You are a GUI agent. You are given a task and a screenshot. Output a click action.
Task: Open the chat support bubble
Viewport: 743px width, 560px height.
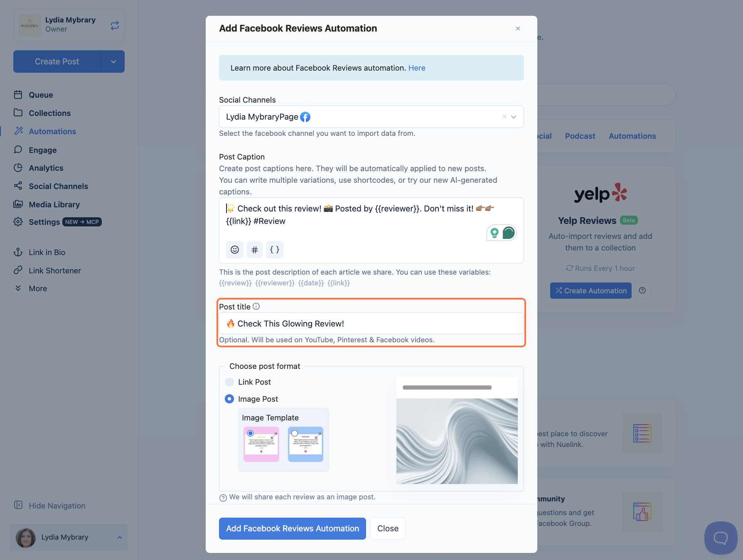[x=721, y=538]
